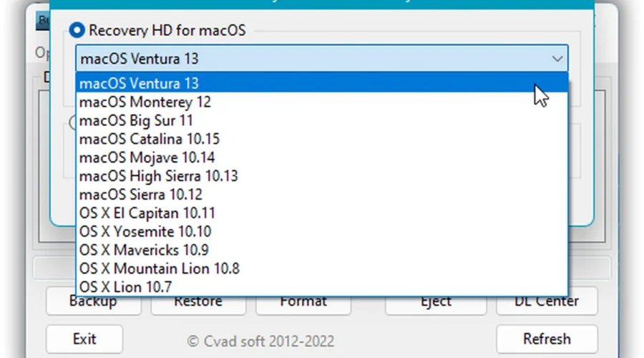Select OS X Mountain Lion 10.8
This screenshot has width=644, height=358.
click(322, 268)
